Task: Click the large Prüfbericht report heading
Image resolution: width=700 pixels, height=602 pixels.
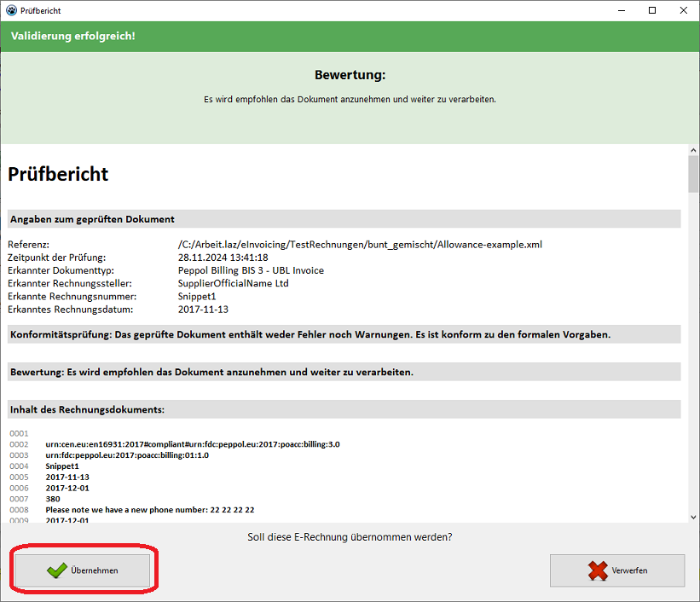Action: 58,174
